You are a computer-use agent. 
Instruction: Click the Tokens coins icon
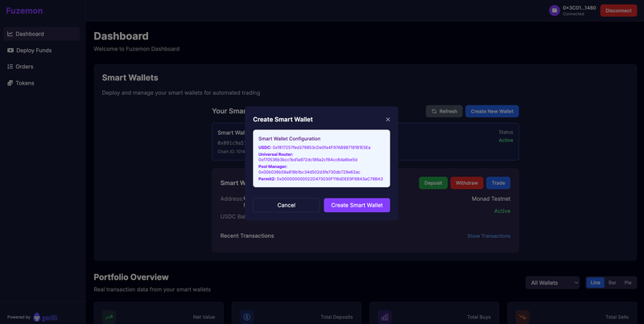[x=10, y=83]
